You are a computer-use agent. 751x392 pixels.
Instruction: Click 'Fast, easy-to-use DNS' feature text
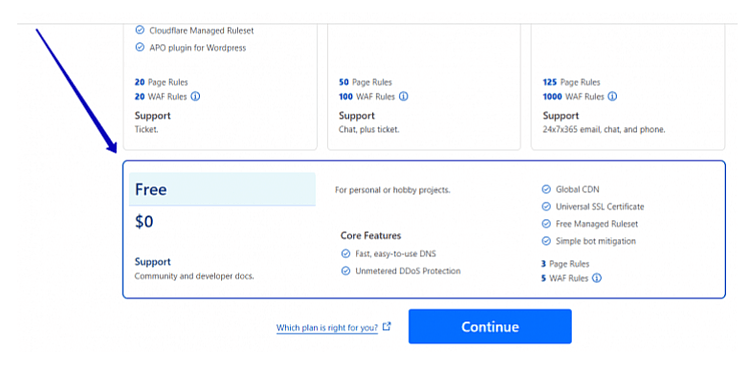pos(396,254)
